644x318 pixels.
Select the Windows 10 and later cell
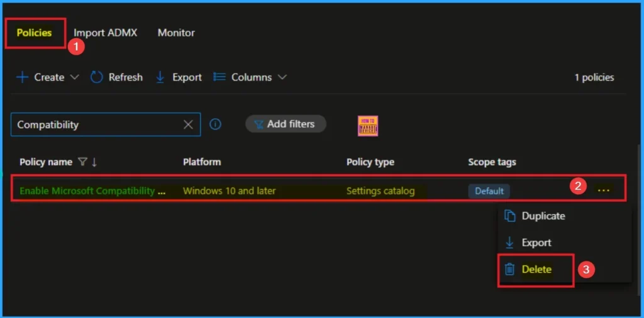click(229, 191)
